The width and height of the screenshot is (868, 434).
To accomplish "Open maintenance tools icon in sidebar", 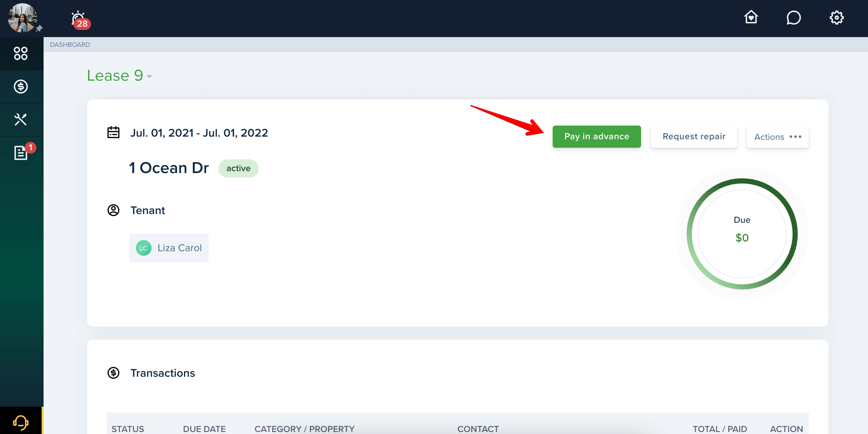I will pyautogui.click(x=20, y=119).
